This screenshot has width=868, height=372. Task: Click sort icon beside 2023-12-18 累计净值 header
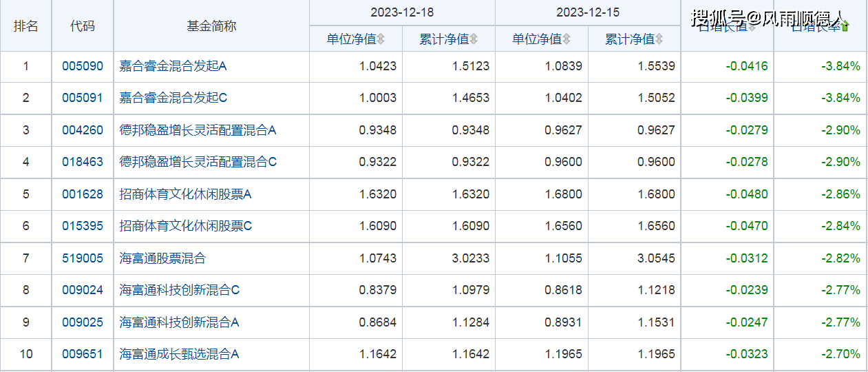[474, 39]
